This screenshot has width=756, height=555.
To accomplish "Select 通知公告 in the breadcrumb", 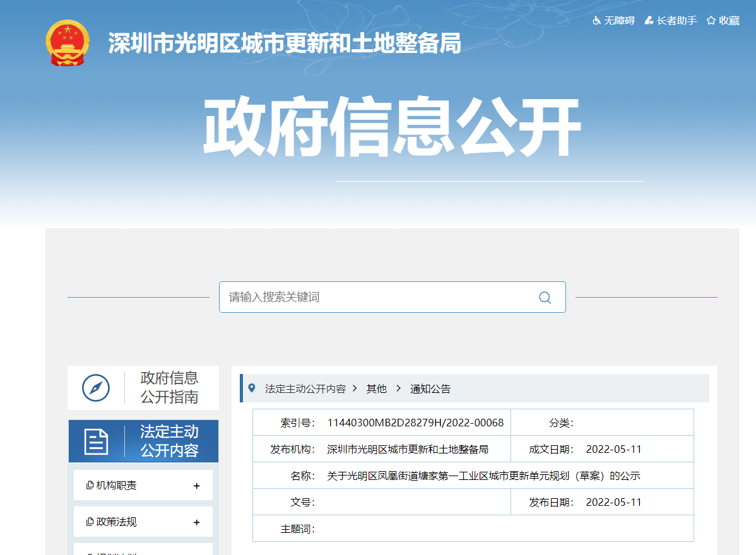I will 430,389.
